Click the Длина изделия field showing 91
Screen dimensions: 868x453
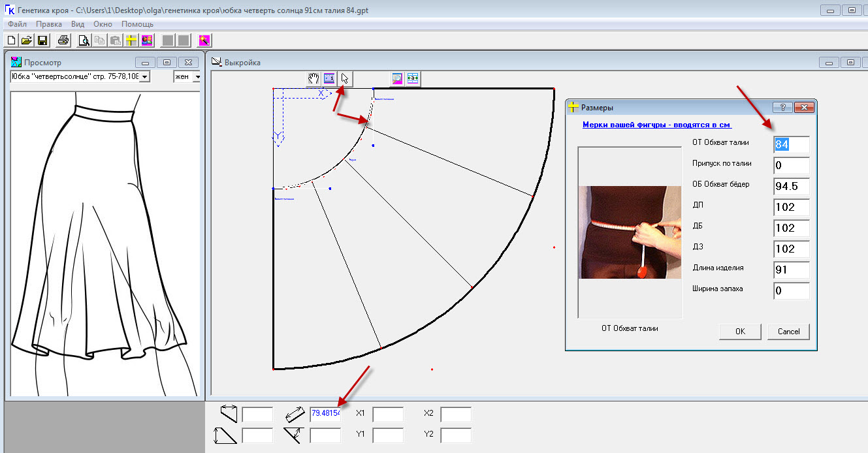pos(791,270)
